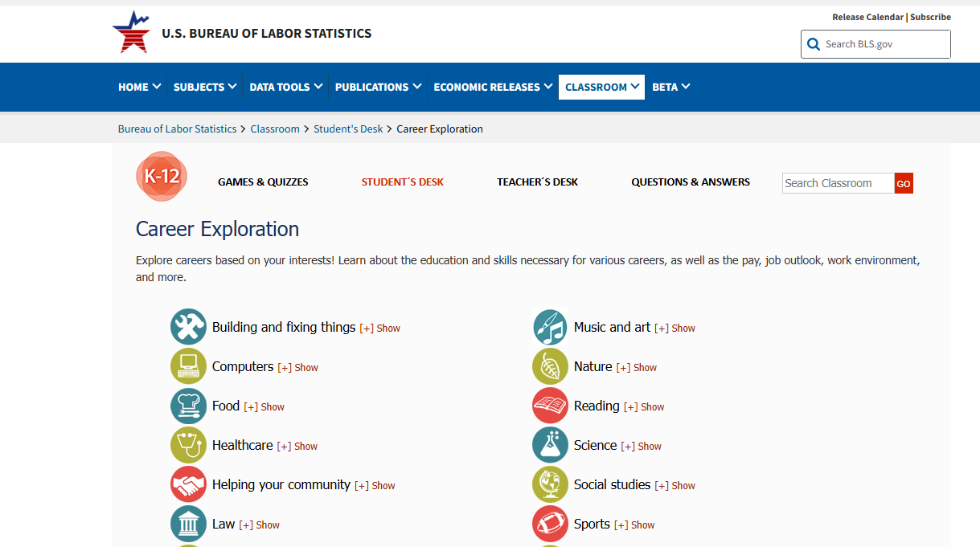This screenshot has height=547, width=980.
Task: Open the Data Tools navigation menu
Action: click(285, 87)
